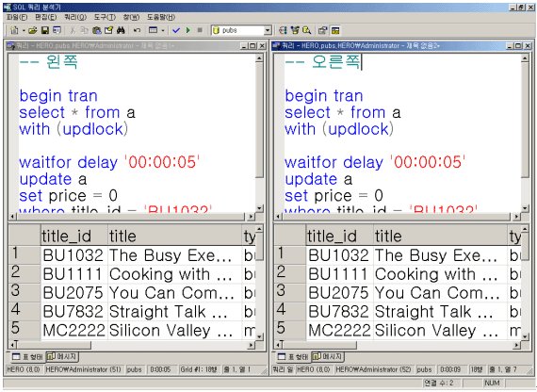Viewport: 537px width, 392px height.
Task: Run the query with the green Execute arrow
Action: (x=188, y=30)
